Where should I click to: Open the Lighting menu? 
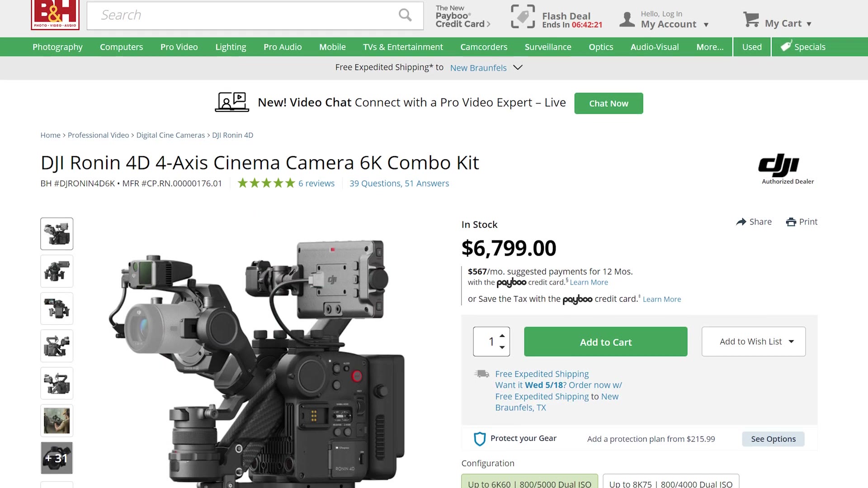tap(231, 47)
